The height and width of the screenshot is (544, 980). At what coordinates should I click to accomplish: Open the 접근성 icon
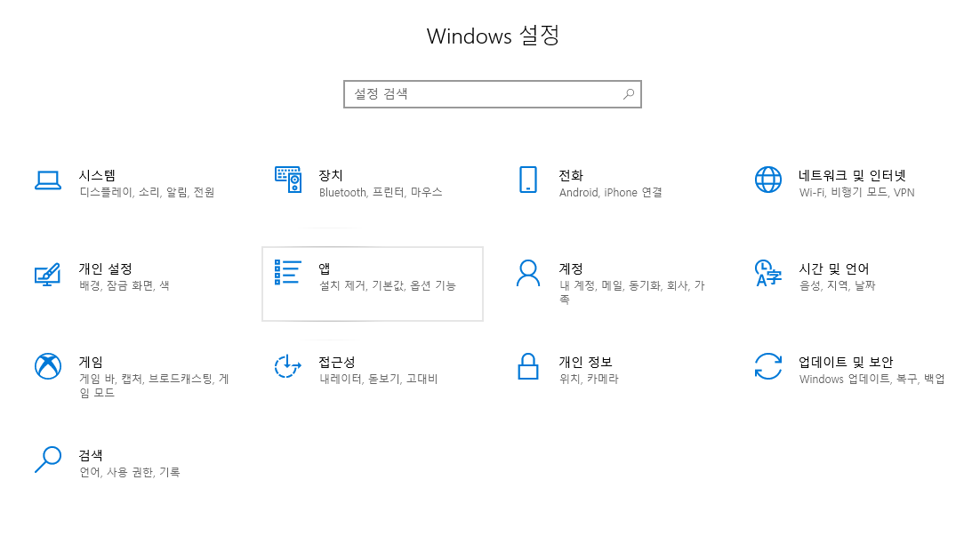pos(288,366)
